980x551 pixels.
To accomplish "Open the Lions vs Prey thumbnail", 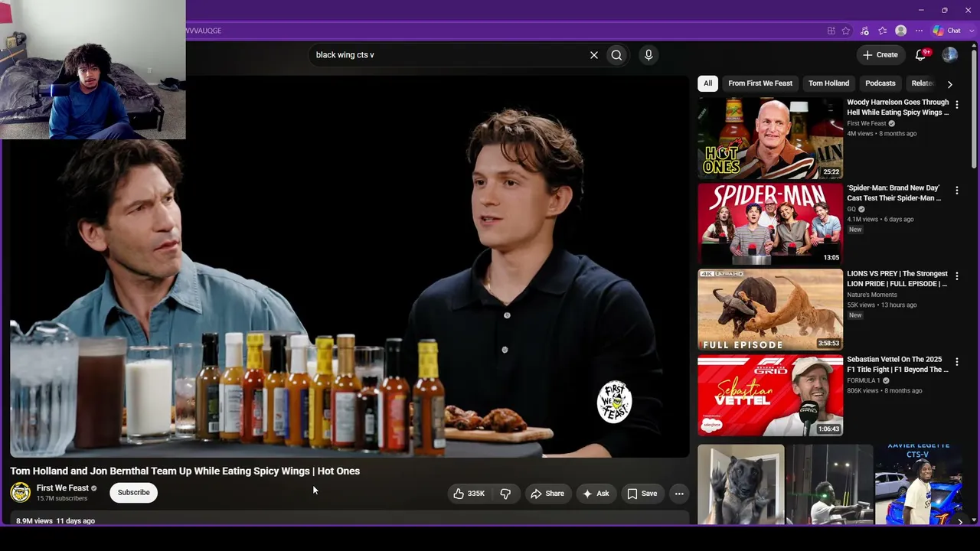I will point(770,310).
